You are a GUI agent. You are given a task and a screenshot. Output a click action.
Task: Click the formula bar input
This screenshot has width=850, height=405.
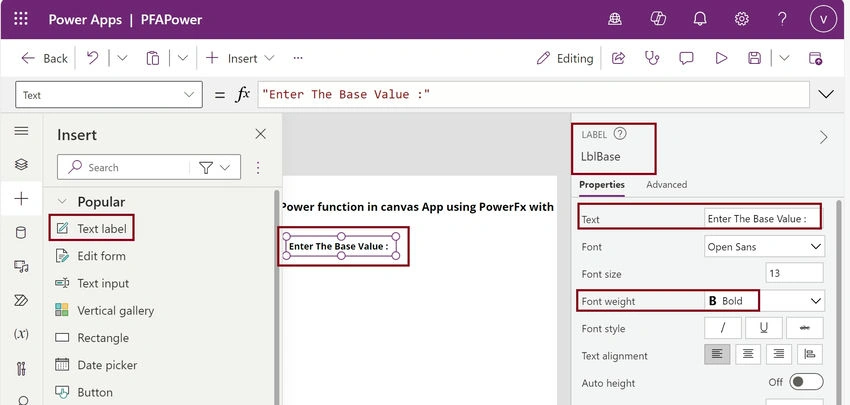click(533, 94)
